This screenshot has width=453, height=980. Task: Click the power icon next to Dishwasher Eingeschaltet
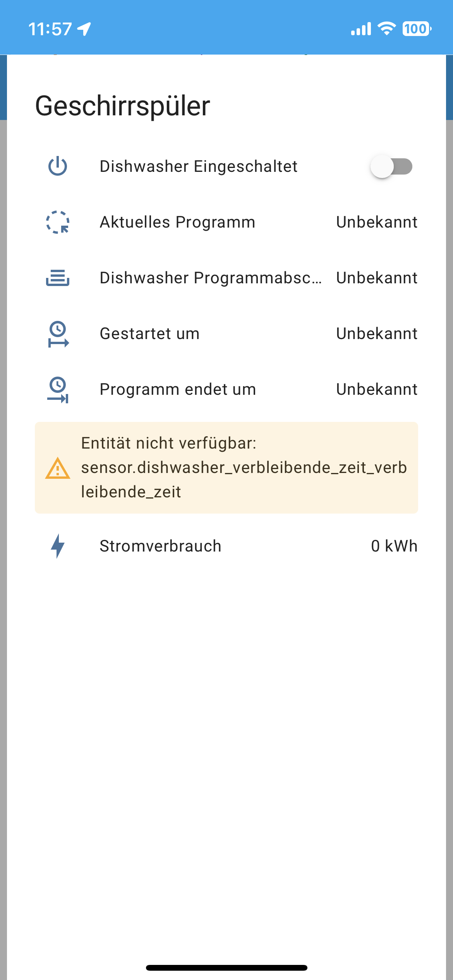click(x=57, y=166)
